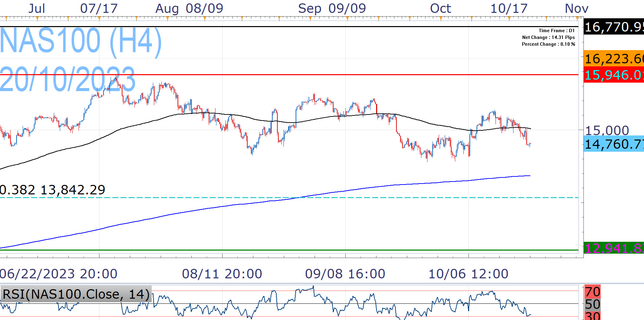This screenshot has height=320, width=644.
Task: Click the Time Frame : D1 info text
Action: click(x=556, y=30)
